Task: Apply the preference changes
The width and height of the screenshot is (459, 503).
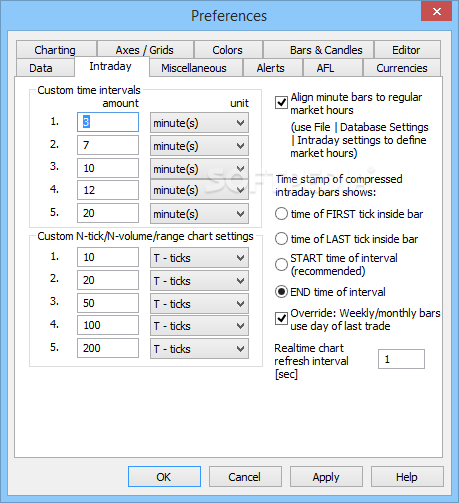Action: coord(326,477)
